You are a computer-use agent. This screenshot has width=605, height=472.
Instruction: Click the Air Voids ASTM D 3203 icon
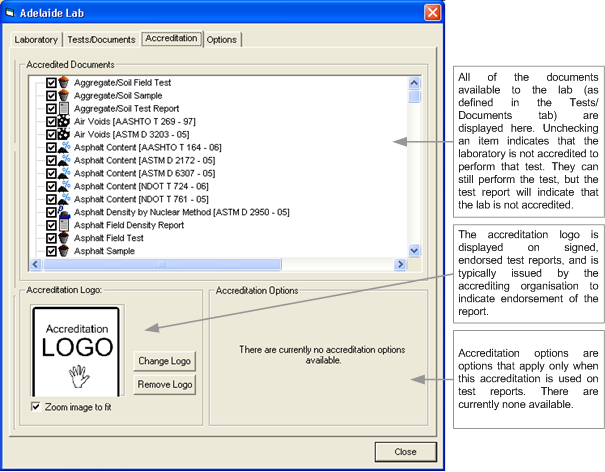(x=64, y=134)
